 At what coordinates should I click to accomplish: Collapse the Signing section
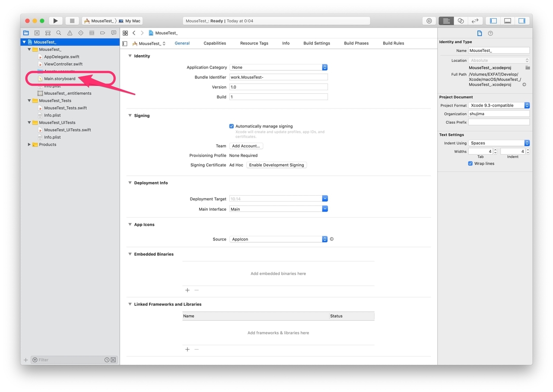[130, 116]
